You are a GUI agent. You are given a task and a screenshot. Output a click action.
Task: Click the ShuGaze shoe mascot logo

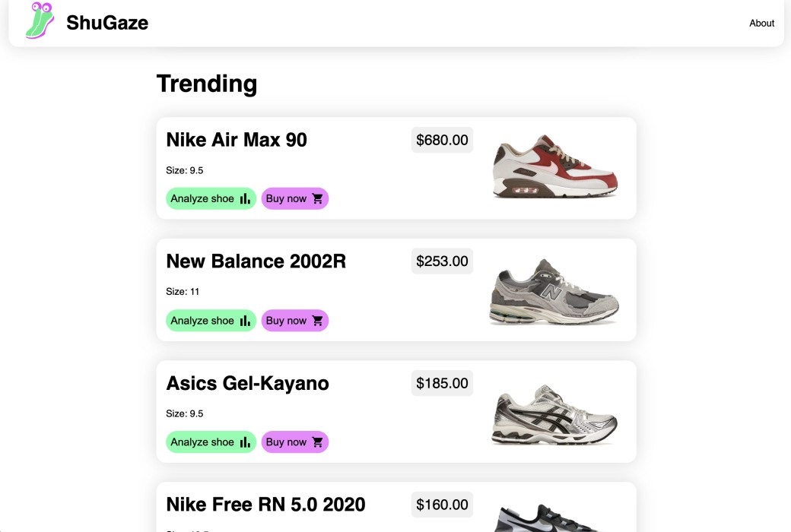[x=40, y=21]
